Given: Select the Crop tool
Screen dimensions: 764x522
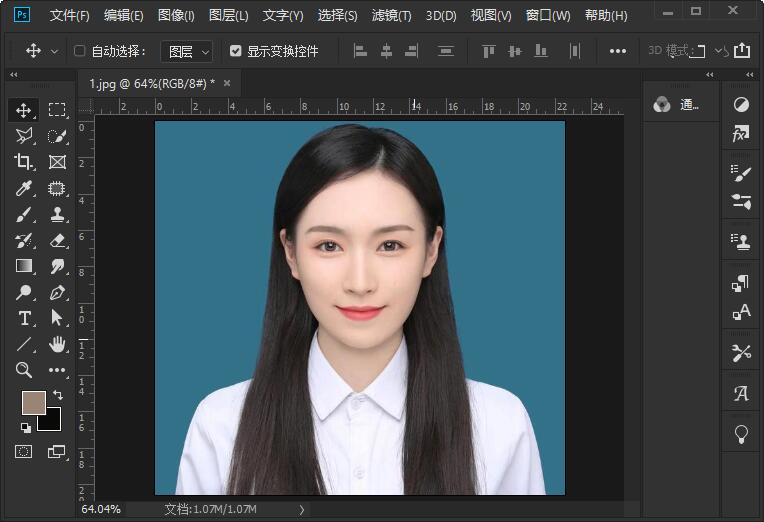Looking at the screenshot, I should point(23,162).
